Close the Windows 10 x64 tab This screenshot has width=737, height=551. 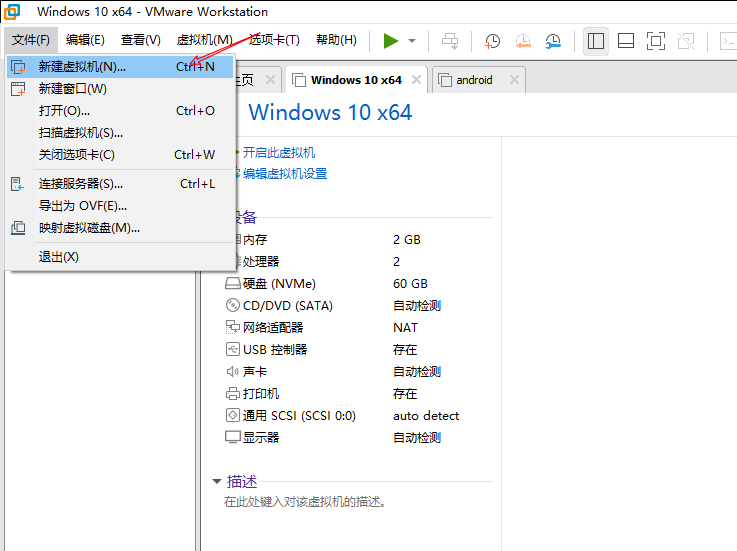click(x=416, y=80)
